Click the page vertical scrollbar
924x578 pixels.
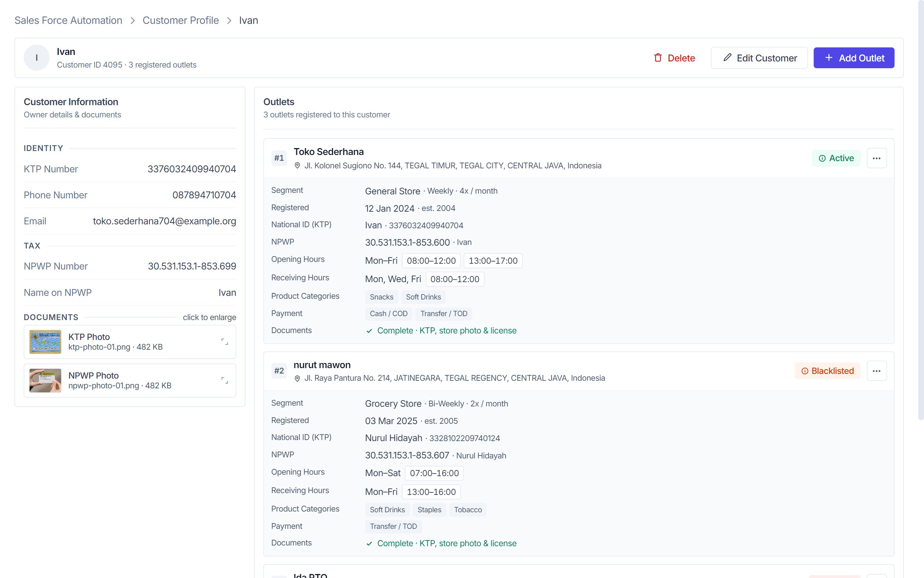click(x=920, y=210)
